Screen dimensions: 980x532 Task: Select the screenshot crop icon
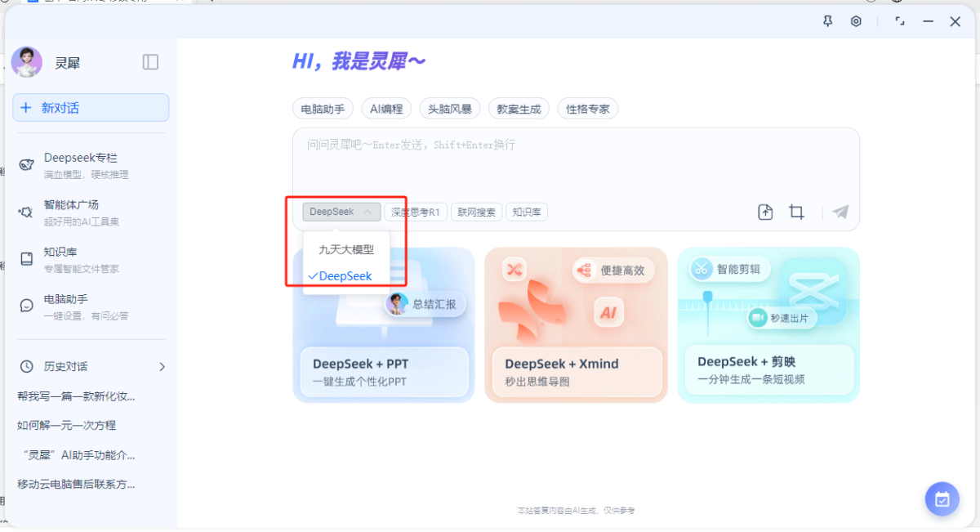click(x=796, y=212)
